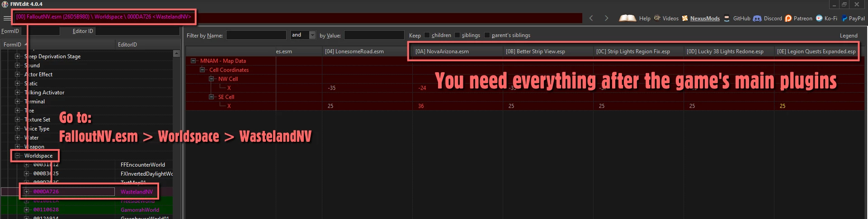Select the FXInvertedDaylightWorld record

146,174
